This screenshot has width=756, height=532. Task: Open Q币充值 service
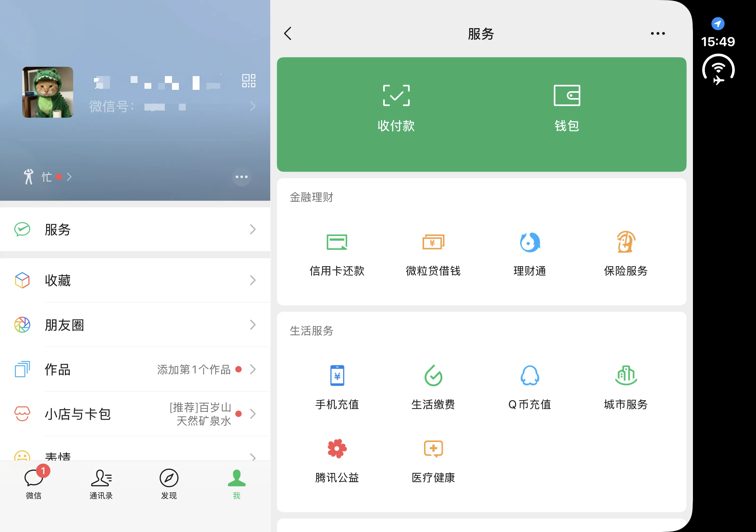[529, 388]
